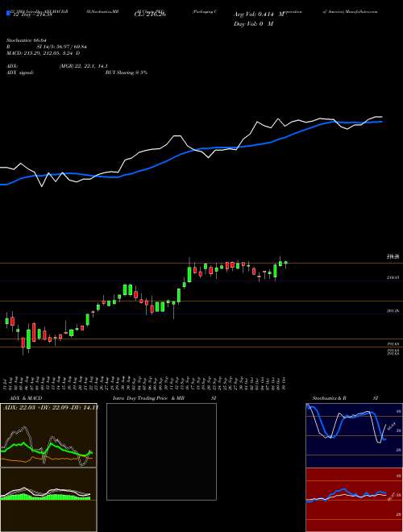Click the blue legend square at top left
Viewport: 403px width, 532px height.
click(8, 14)
